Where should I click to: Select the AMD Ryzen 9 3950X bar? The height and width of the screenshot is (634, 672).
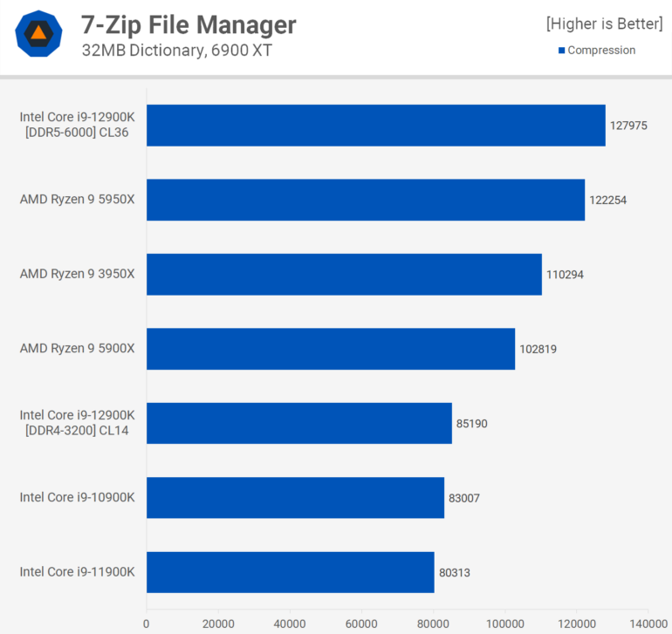(344, 275)
